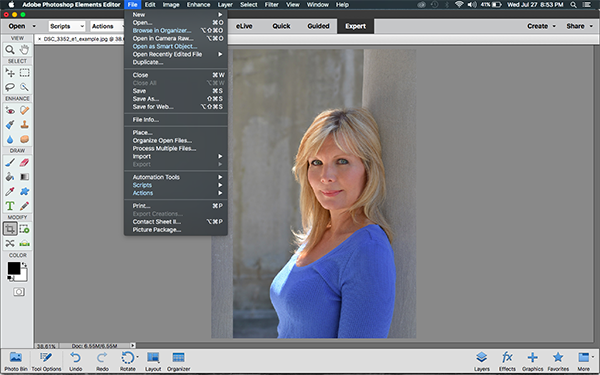
Task: Click the Open button
Action: pos(17,26)
